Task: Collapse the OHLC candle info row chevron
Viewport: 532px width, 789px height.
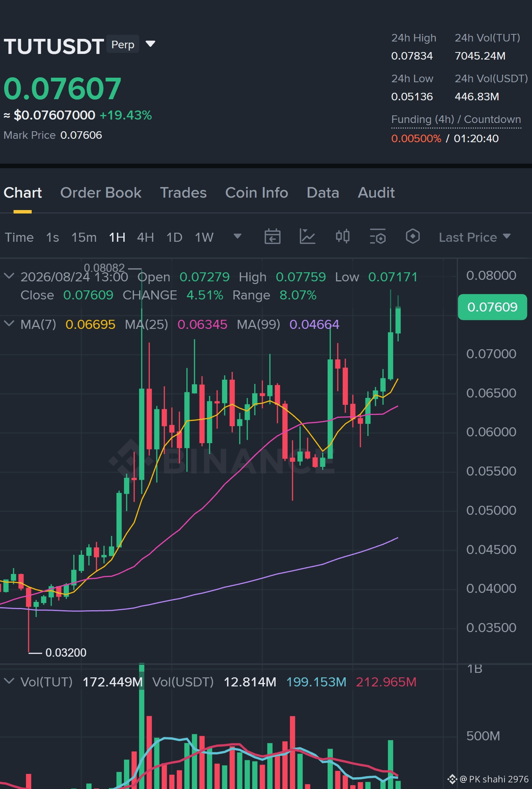Action: 9,276
